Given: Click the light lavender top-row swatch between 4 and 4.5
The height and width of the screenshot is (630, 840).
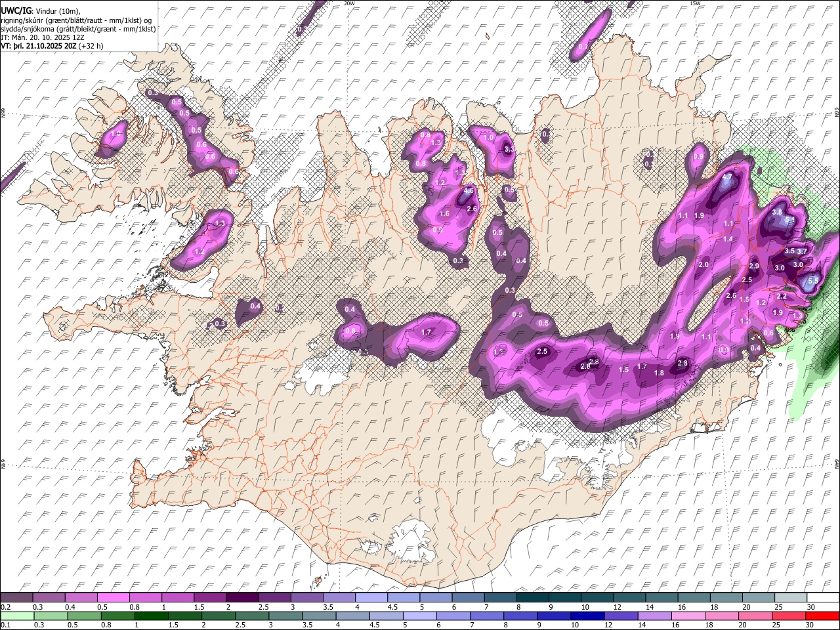Looking at the screenshot, I should pos(371,598).
